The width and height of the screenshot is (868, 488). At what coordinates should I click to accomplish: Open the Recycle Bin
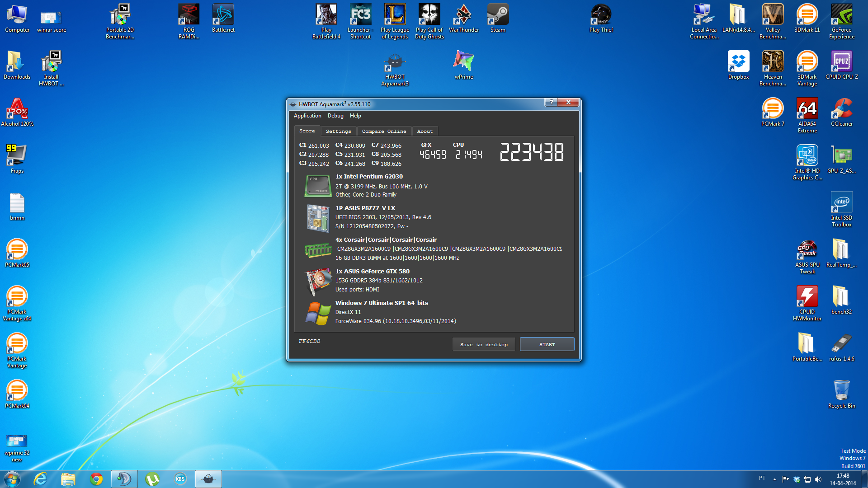(x=841, y=394)
